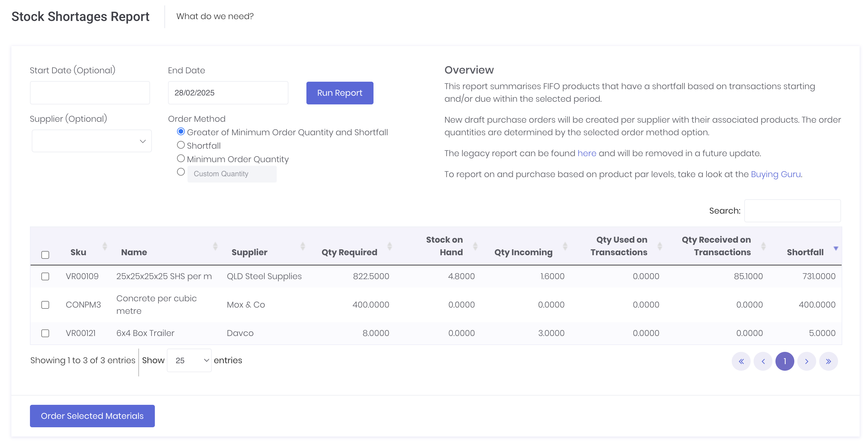868x447 pixels.
Task: Sort by Name column sort icon
Action: tap(215, 246)
